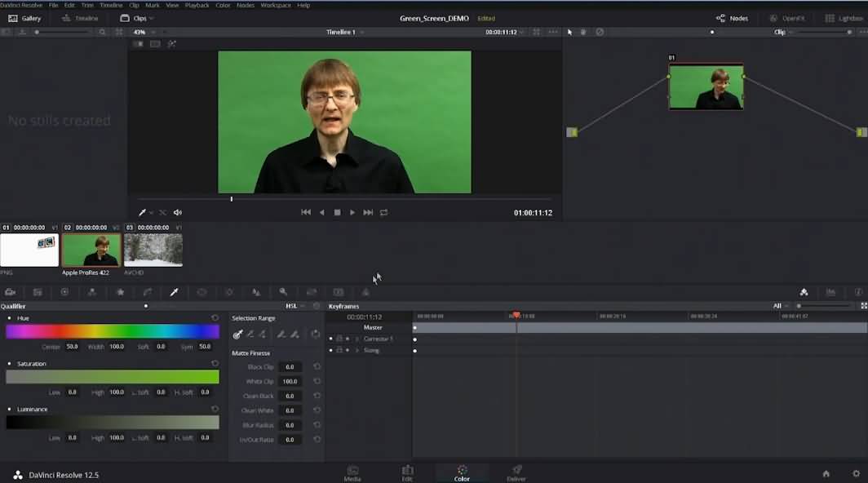Image resolution: width=868 pixels, height=483 pixels.
Task: Open the Camera Raw palette
Action: pyautogui.click(x=10, y=292)
